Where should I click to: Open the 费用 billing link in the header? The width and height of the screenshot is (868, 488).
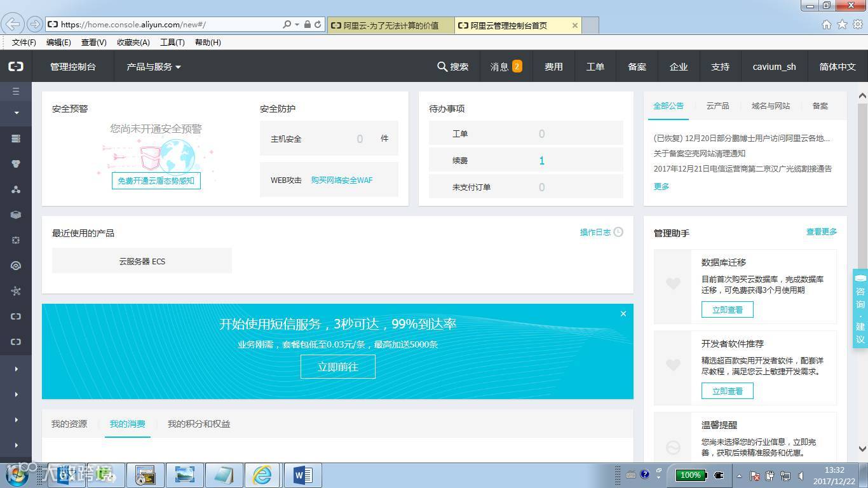[553, 67]
